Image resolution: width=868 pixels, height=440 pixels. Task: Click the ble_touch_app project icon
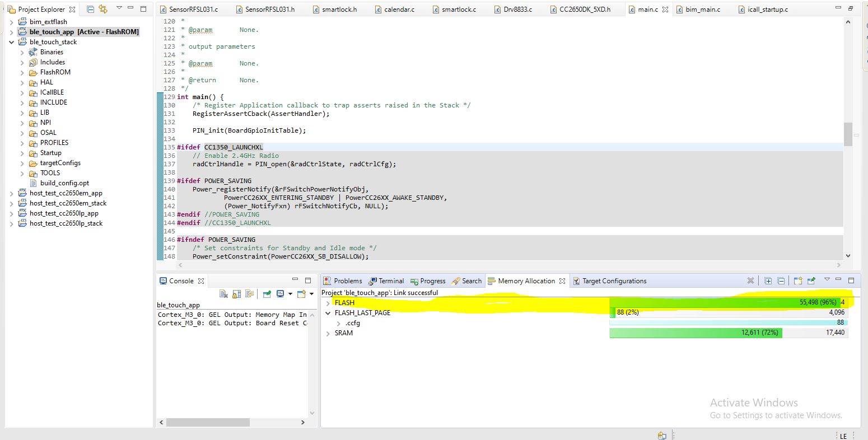(x=23, y=32)
